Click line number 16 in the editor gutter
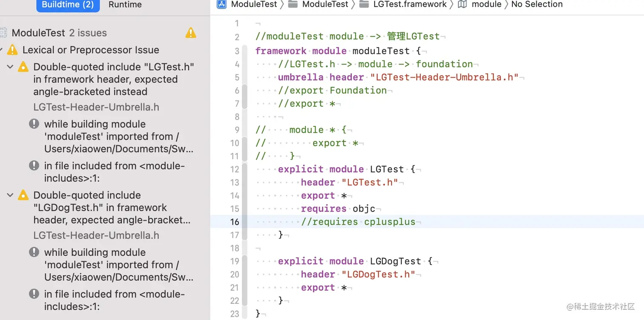 (x=234, y=222)
